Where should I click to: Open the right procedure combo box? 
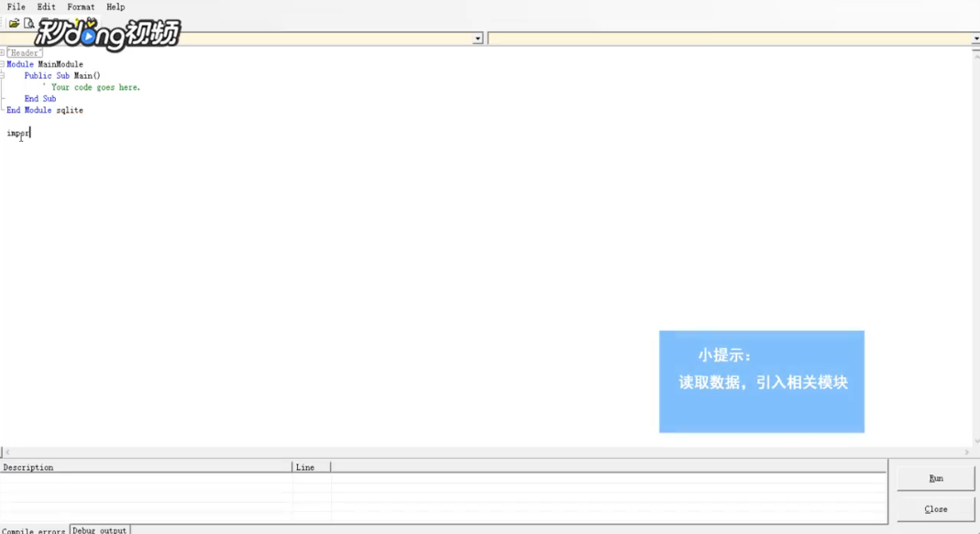point(733,38)
